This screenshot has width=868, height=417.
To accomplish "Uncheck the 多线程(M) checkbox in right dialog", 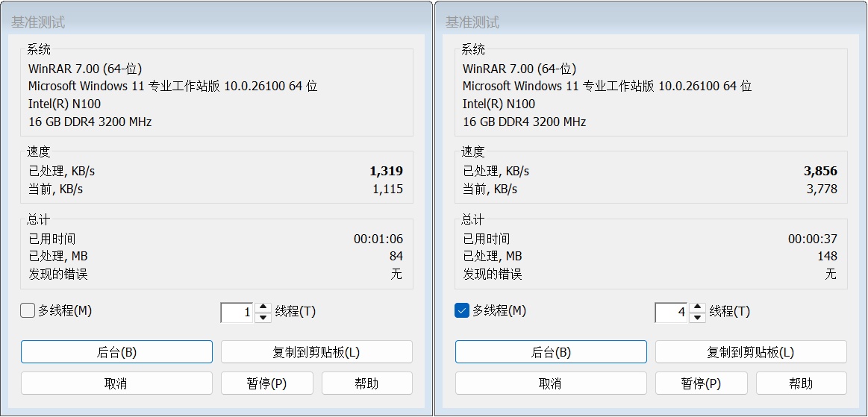I will pos(462,311).
